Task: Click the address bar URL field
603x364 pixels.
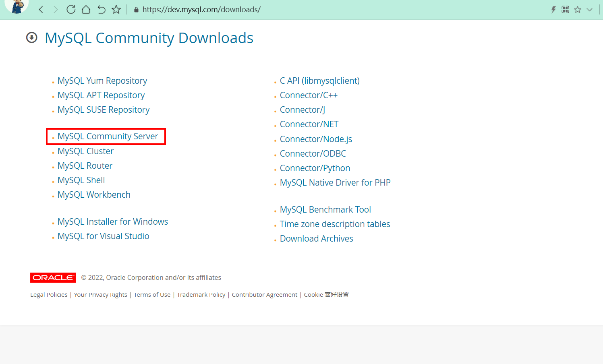Action: coord(201,9)
